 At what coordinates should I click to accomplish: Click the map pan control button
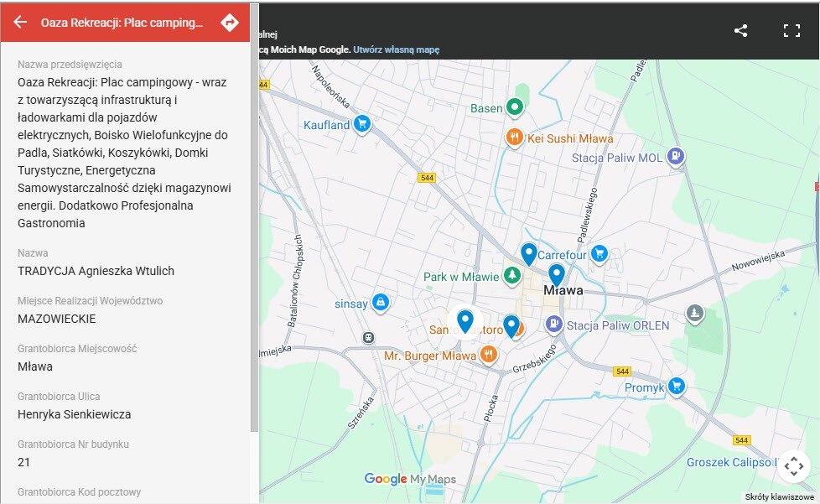[793, 466]
